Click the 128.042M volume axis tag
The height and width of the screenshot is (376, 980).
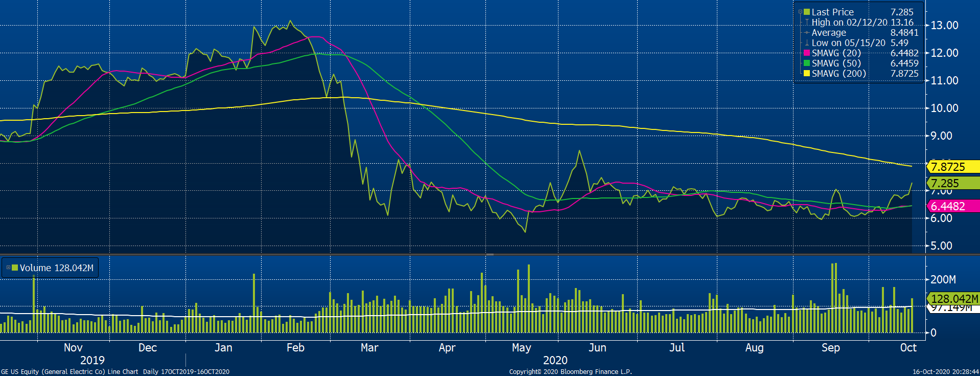[x=953, y=299]
